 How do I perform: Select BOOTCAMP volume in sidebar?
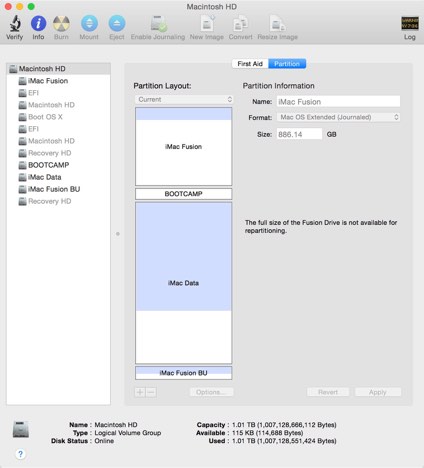pos(58,165)
